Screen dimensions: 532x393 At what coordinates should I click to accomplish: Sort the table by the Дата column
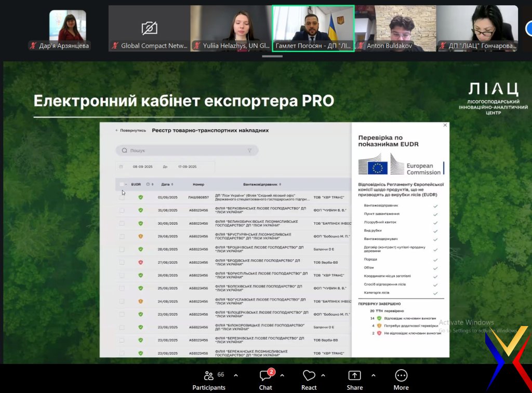pyautogui.click(x=166, y=184)
